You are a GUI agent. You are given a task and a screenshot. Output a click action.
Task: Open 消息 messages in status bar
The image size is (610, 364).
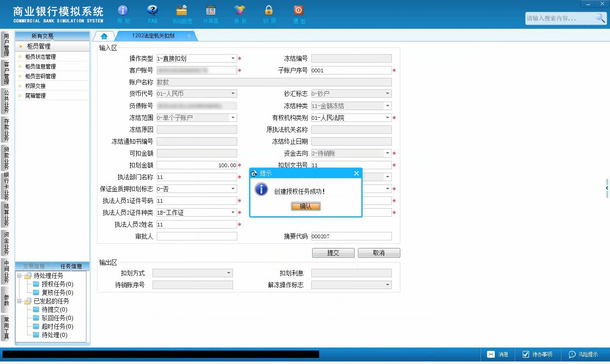[498, 354]
